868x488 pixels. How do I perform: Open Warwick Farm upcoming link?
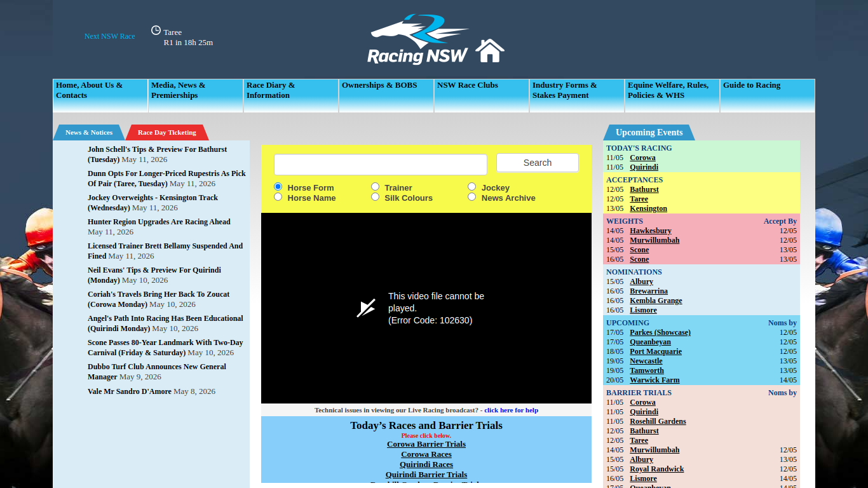coord(654,380)
